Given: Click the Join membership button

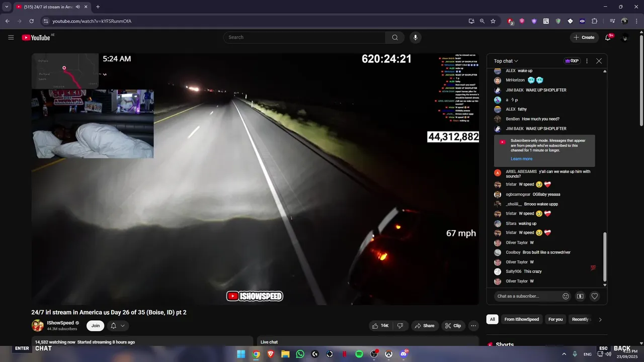Looking at the screenshot, I should point(96,326).
